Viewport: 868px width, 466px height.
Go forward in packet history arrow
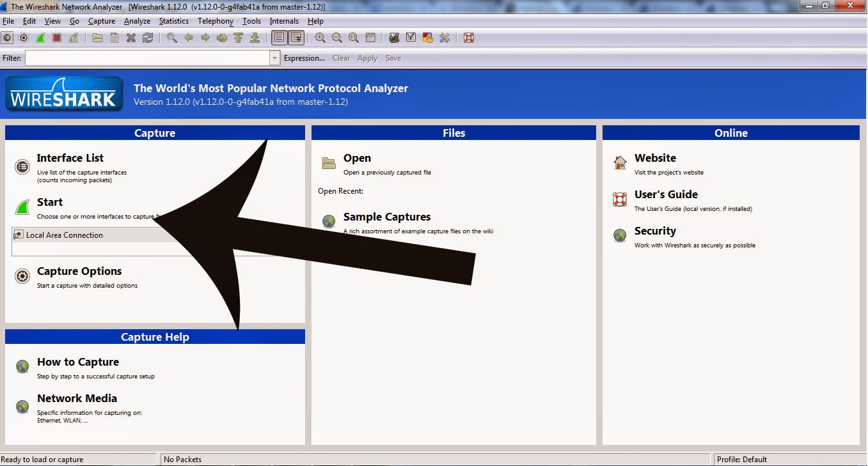coord(205,38)
